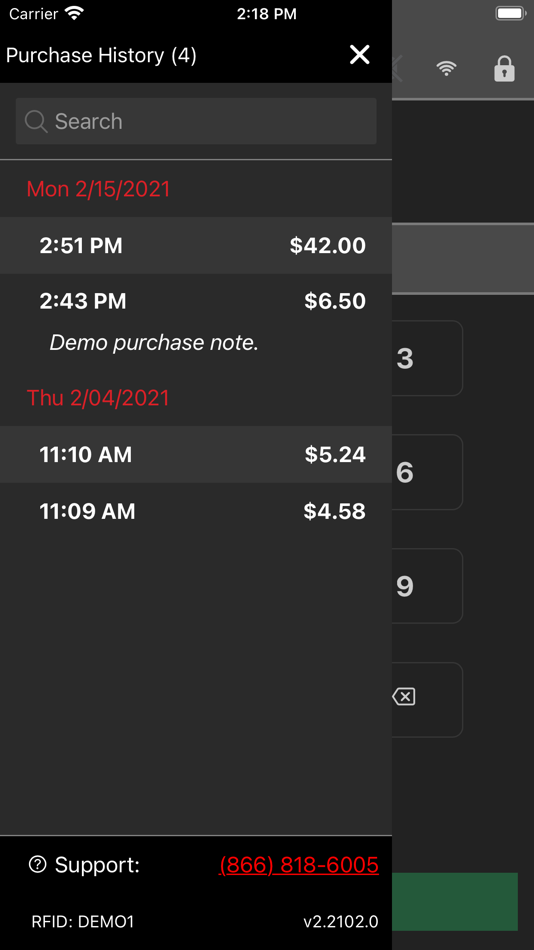Tap the Mon 2/15/2021 date header
The image size is (534, 950).
[x=99, y=189]
